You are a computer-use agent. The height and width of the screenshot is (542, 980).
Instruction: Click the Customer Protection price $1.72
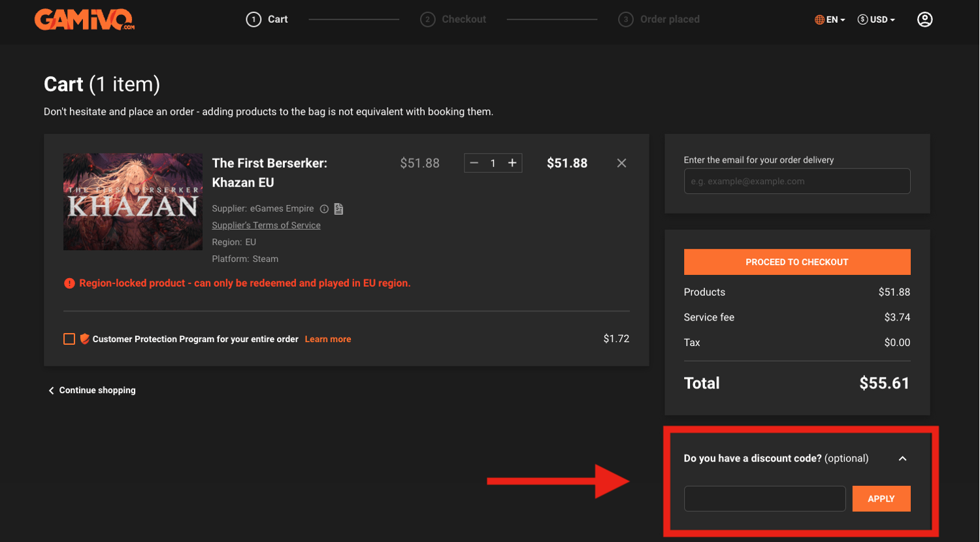click(x=616, y=339)
